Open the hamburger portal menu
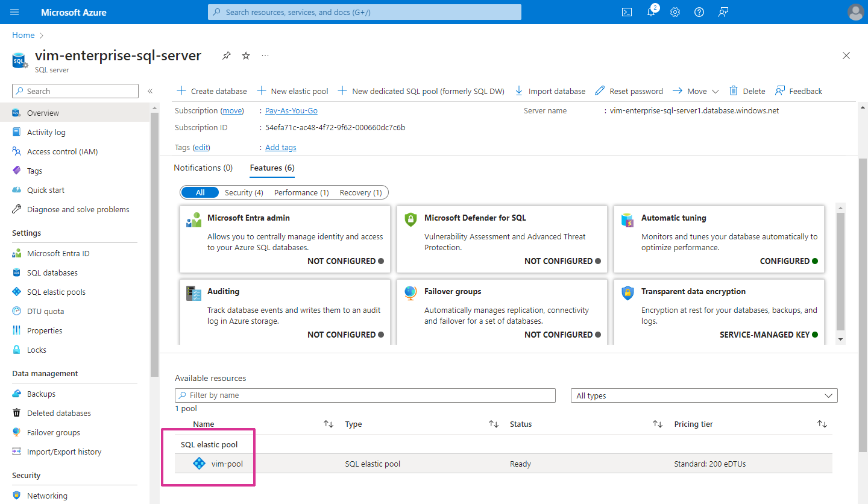The height and width of the screenshot is (504, 868). (15, 12)
